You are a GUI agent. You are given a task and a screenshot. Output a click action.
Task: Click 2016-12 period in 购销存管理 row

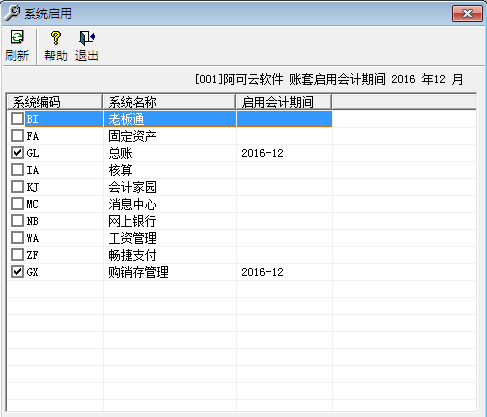[262, 272]
